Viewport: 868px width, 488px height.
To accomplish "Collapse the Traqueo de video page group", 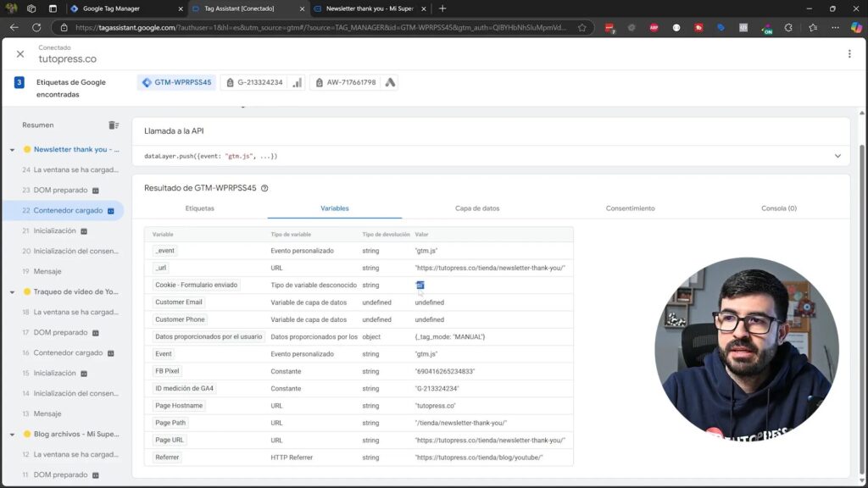I will [x=12, y=291].
